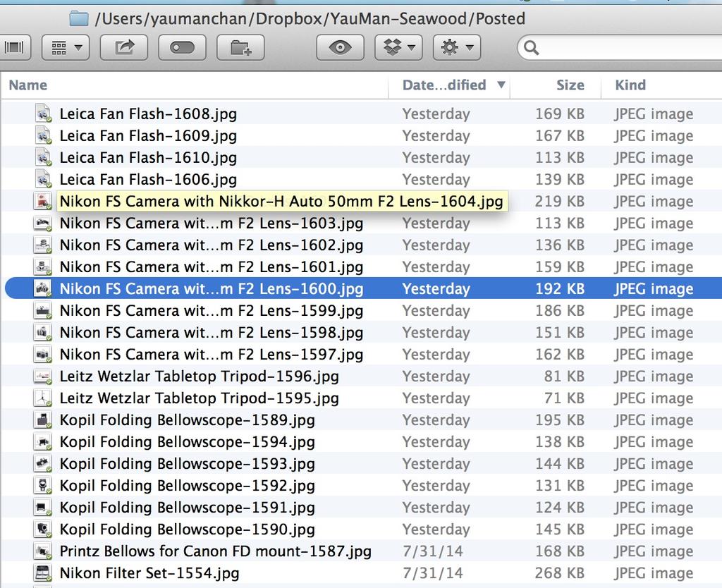Open the Action gear dropdown menu
This screenshot has width=722, height=588.
coord(457,47)
